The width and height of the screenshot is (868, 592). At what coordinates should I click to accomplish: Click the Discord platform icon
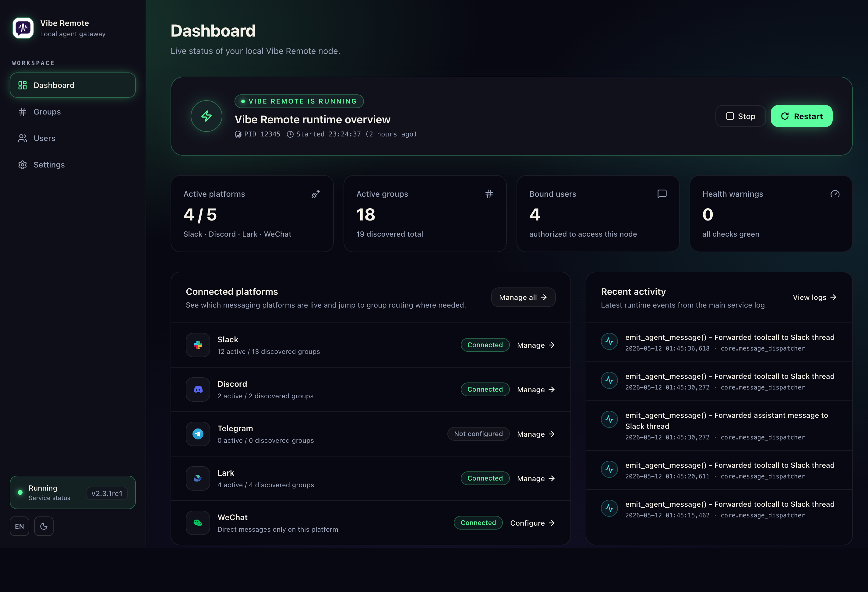coord(198,389)
